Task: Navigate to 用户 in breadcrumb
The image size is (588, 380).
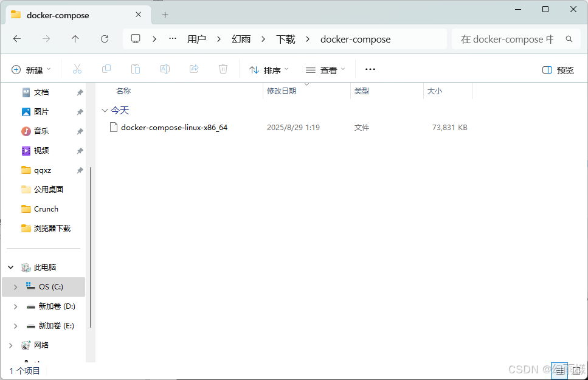Action: coord(196,39)
